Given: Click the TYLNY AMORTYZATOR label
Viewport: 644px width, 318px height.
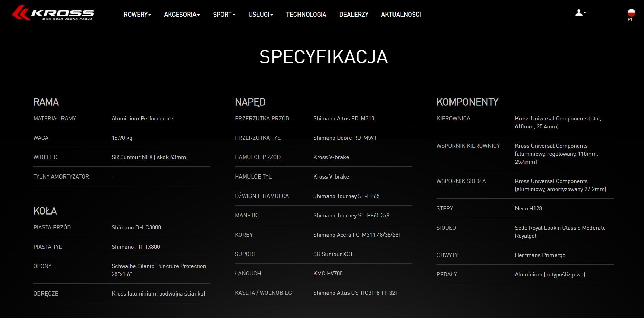Looking at the screenshot, I should pos(61,176).
